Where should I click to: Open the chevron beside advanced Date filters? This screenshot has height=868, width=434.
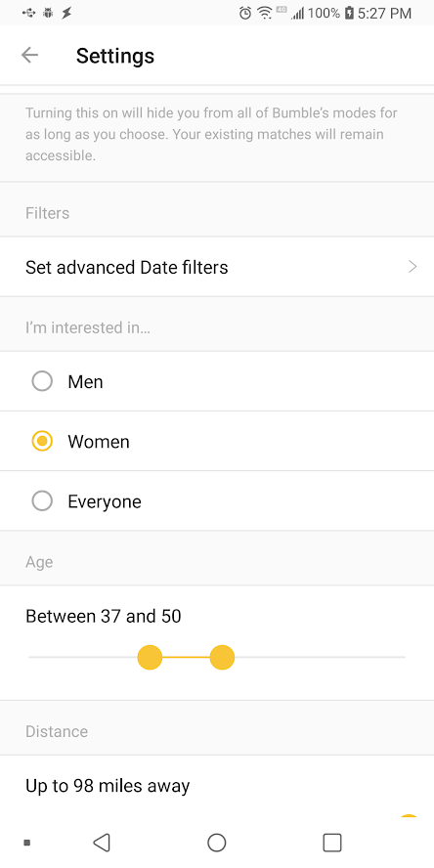[x=412, y=267]
